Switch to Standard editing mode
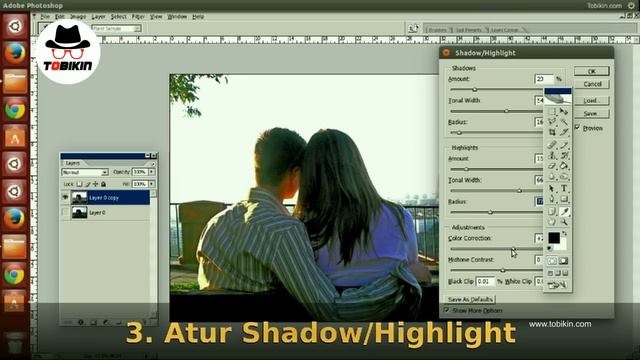The width and height of the screenshot is (640, 360). pos(552,261)
